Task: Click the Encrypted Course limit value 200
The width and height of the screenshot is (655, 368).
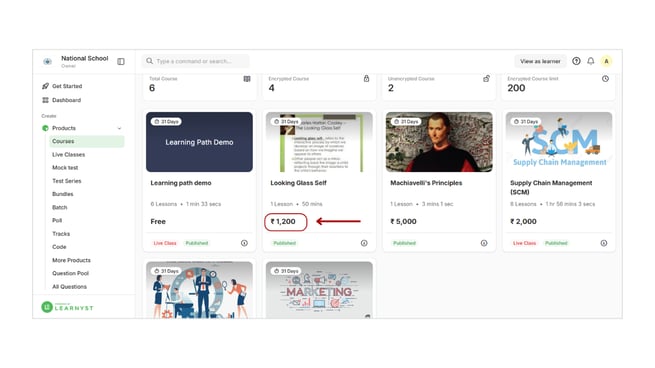Action: [516, 88]
